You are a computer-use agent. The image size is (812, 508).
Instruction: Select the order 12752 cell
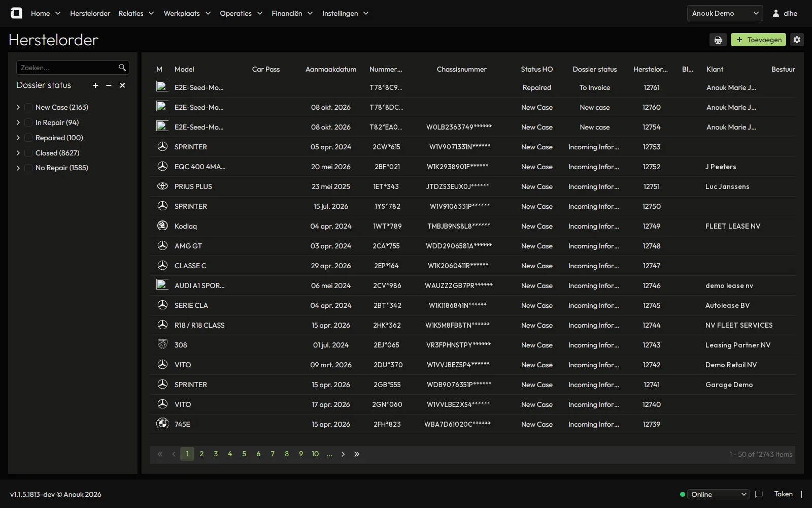(652, 167)
